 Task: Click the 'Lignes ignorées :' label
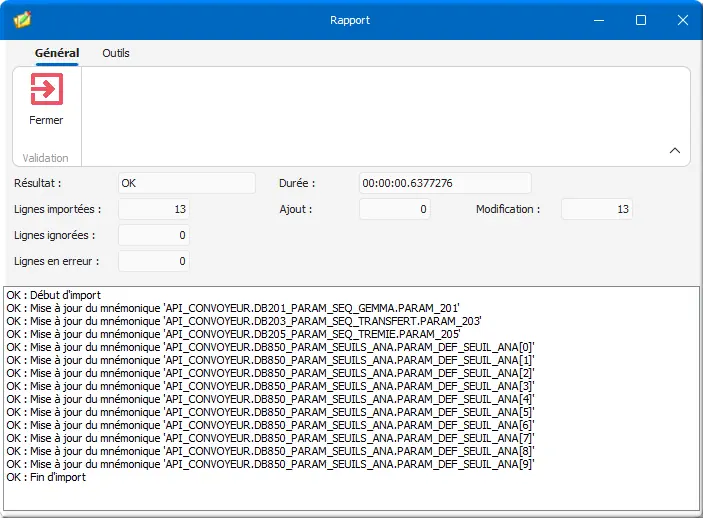(55, 235)
